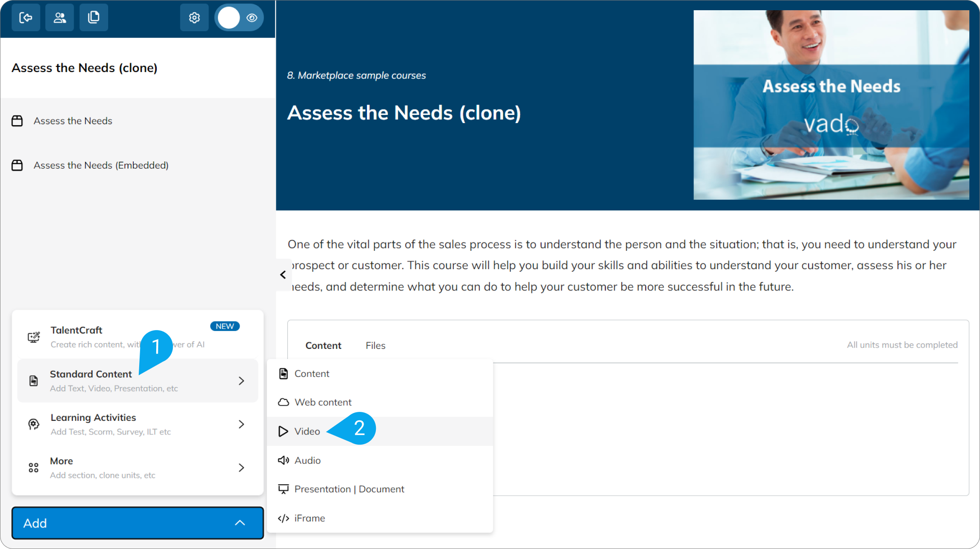Select Assess the Needs (Embedded) unit

click(x=101, y=165)
